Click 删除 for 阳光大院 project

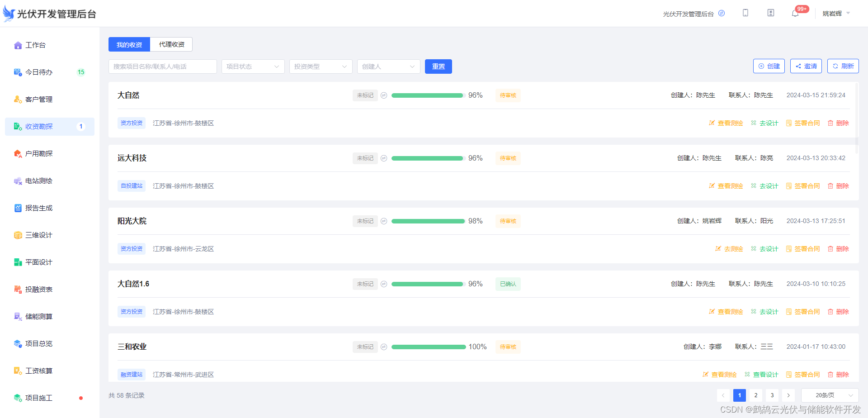(838, 249)
